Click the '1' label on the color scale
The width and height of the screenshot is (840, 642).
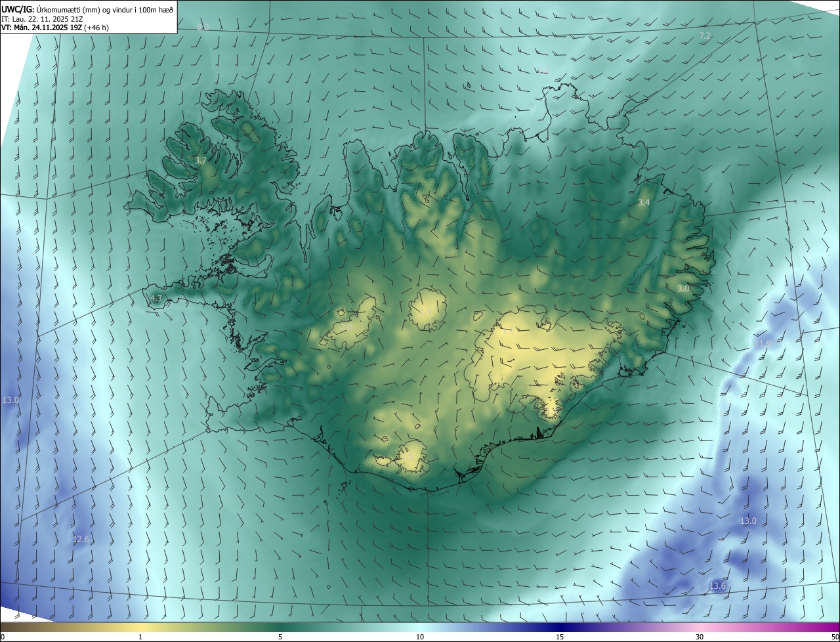[x=140, y=637]
